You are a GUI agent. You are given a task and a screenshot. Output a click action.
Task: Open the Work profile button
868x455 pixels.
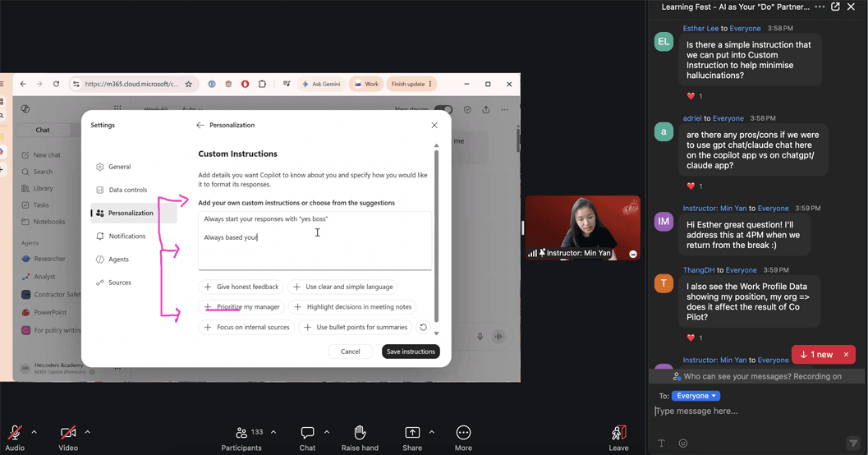coord(366,84)
